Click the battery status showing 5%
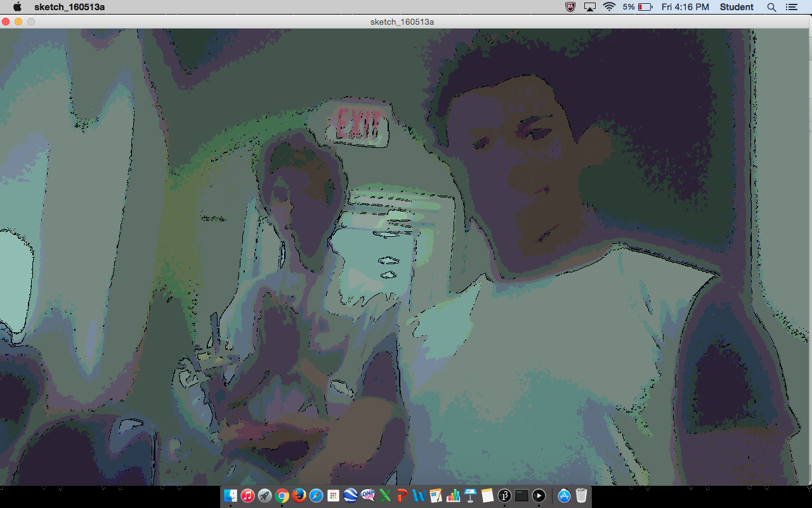Screen dimensions: 812x508 638,7
